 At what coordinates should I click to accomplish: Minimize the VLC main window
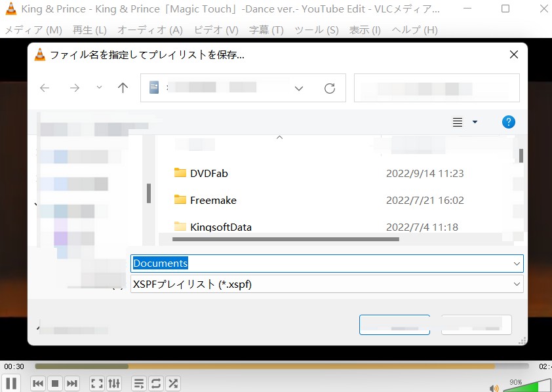pyautogui.click(x=467, y=9)
